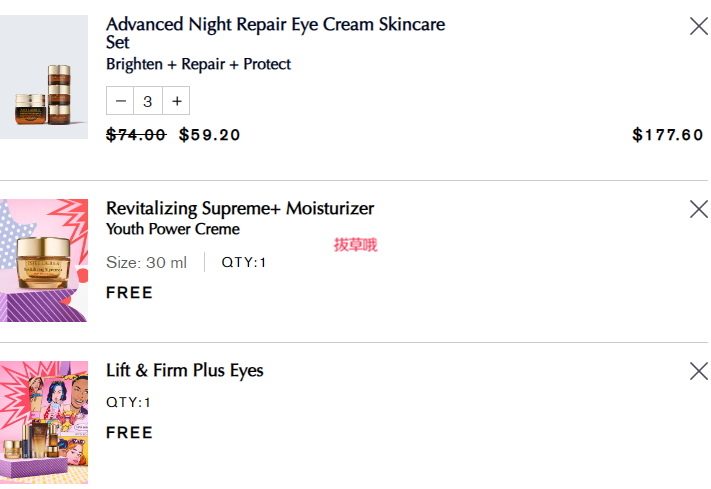Open Revitalizing Supreme+ Moisturizer title link
Viewport: 711px width, 489px height.
(240, 208)
